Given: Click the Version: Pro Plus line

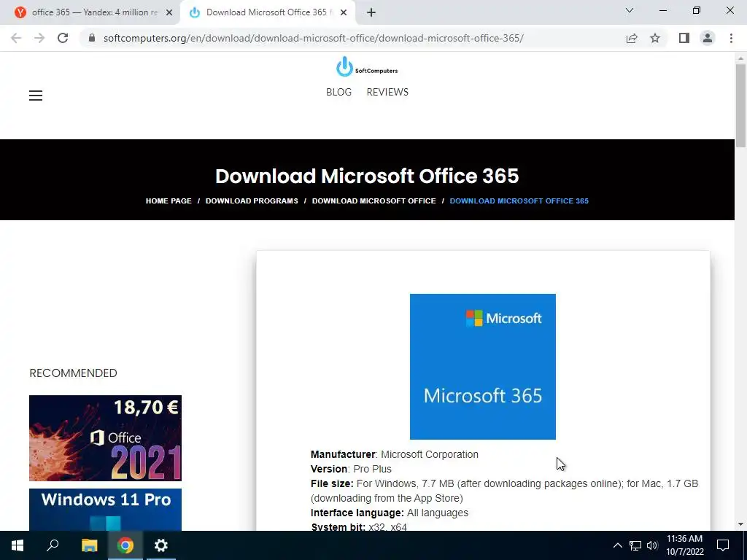Looking at the screenshot, I should pyautogui.click(x=351, y=469).
